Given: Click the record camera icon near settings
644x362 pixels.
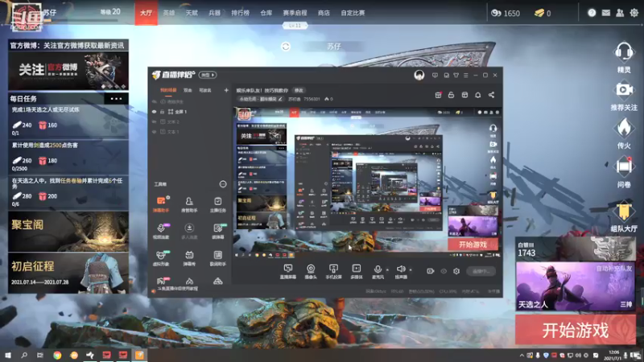Looking at the screenshot, I should pyautogui.click(x=430, y=271).
